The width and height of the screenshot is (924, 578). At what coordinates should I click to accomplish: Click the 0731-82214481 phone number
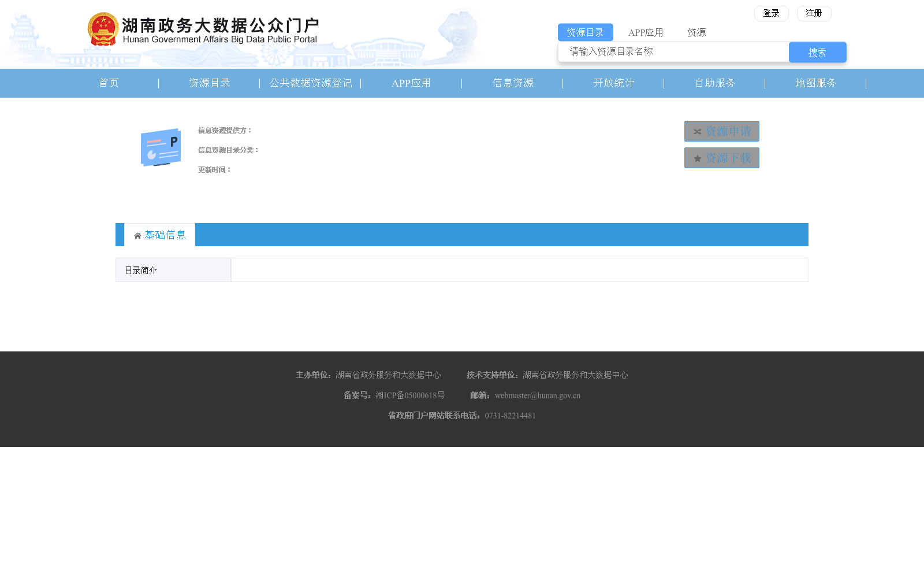tap(511, 416)
